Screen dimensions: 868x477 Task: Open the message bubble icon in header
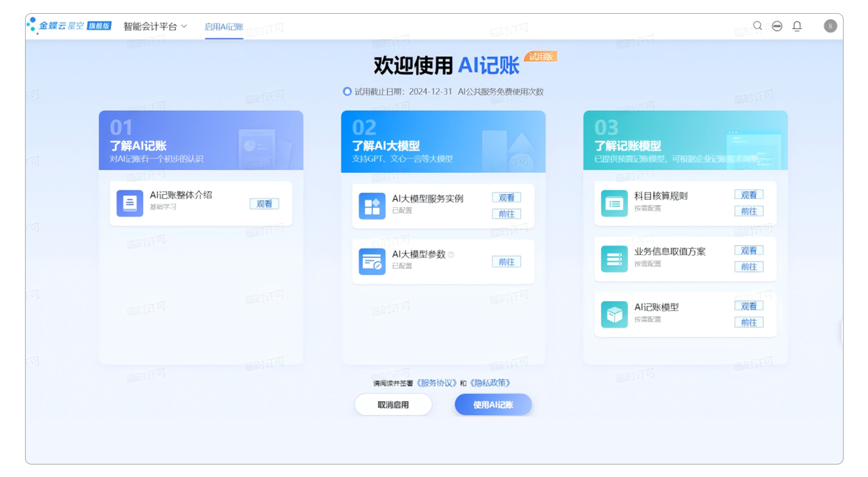[777, 26]
